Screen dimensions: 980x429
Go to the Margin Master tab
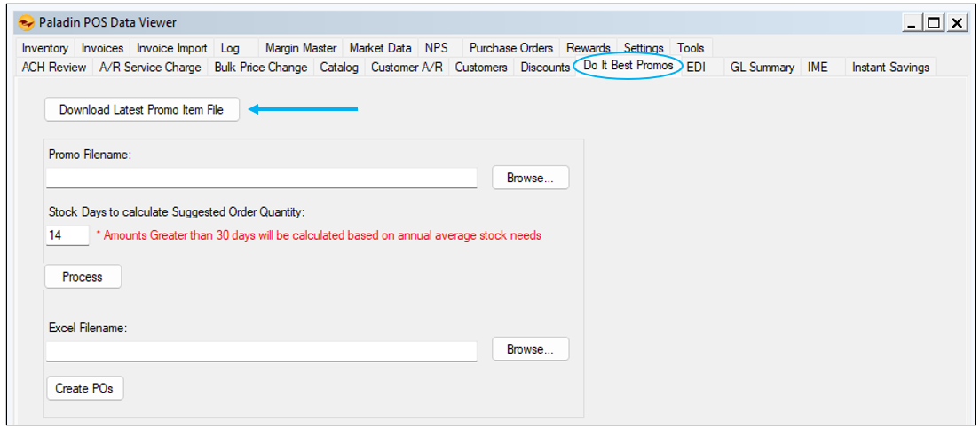click(x=301, y=48)
